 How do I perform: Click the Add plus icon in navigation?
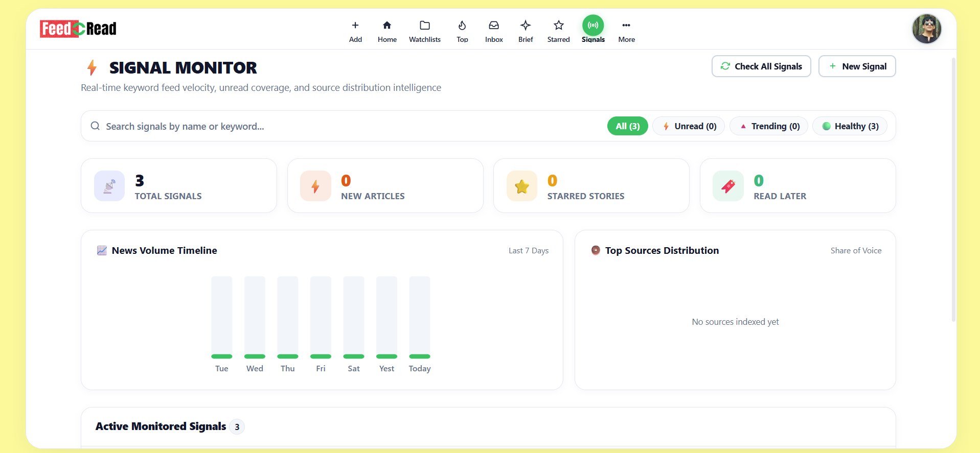pos(355,25)
